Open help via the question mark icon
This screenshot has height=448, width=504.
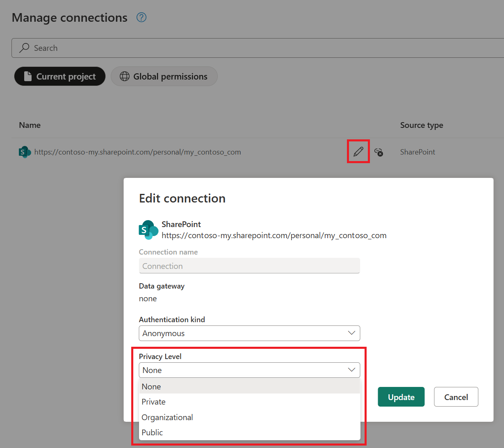pos(141,18)
